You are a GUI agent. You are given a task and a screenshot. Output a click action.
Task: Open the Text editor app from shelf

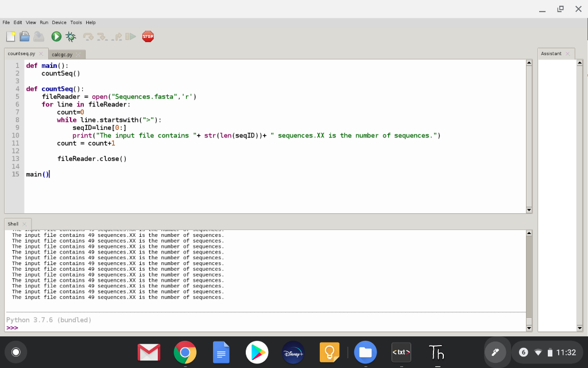click(x=401, y=352)
